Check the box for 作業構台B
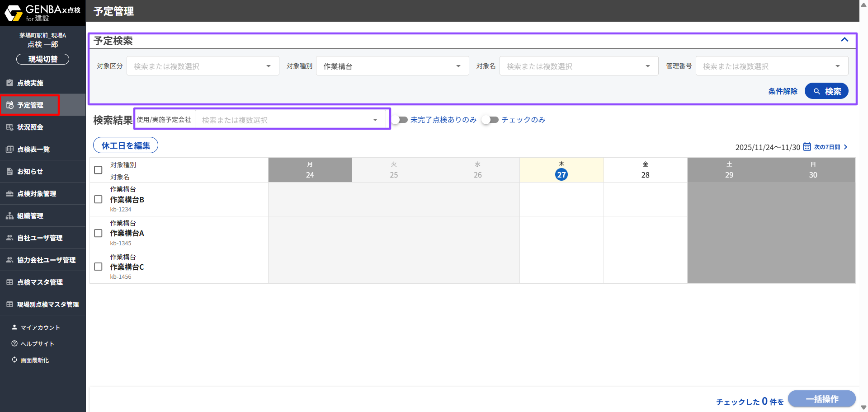 pyautogui.click(x=98, y=199)
